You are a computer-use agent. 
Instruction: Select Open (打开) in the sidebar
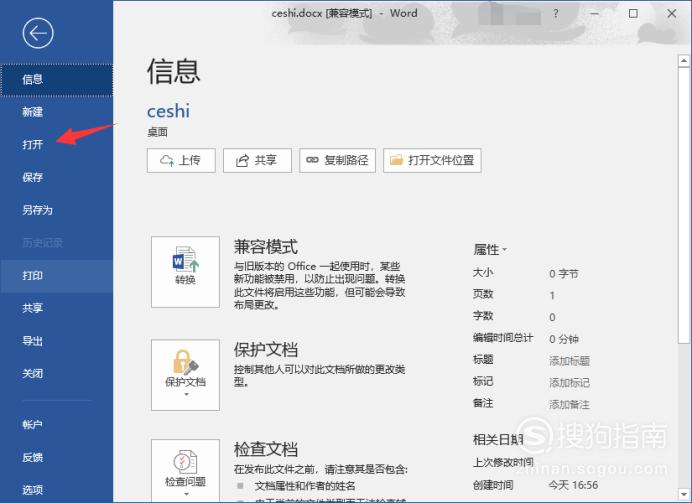[56, 145]
